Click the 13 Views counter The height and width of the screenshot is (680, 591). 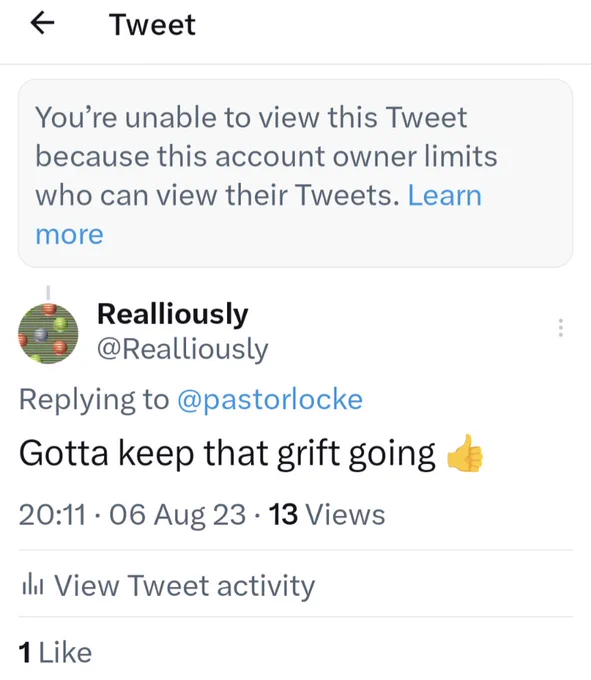tap(327, 515)
